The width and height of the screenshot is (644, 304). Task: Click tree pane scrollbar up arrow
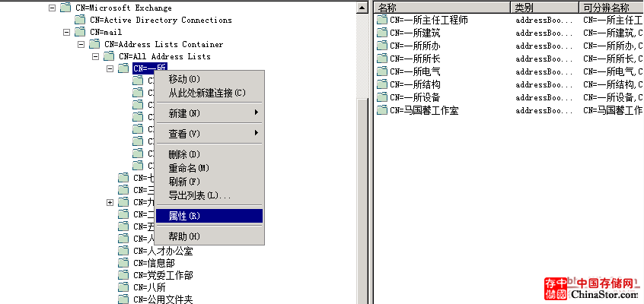pyautogui.click(x=362, y=8)
